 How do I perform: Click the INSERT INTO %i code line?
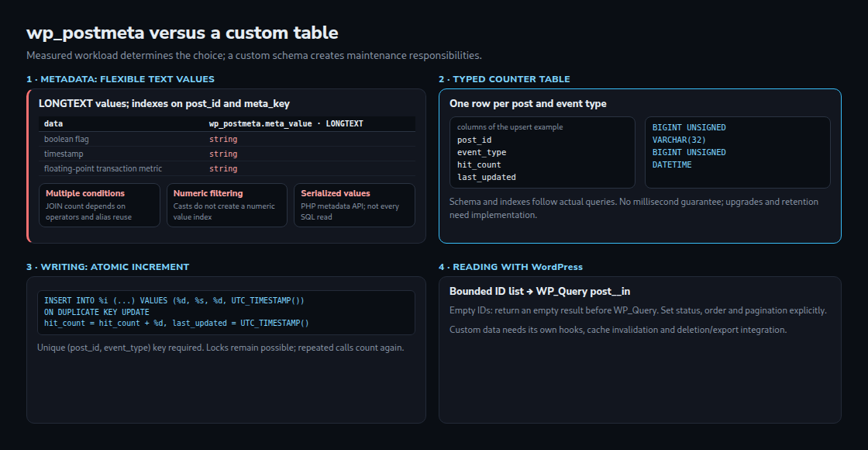tap(174, 300)
